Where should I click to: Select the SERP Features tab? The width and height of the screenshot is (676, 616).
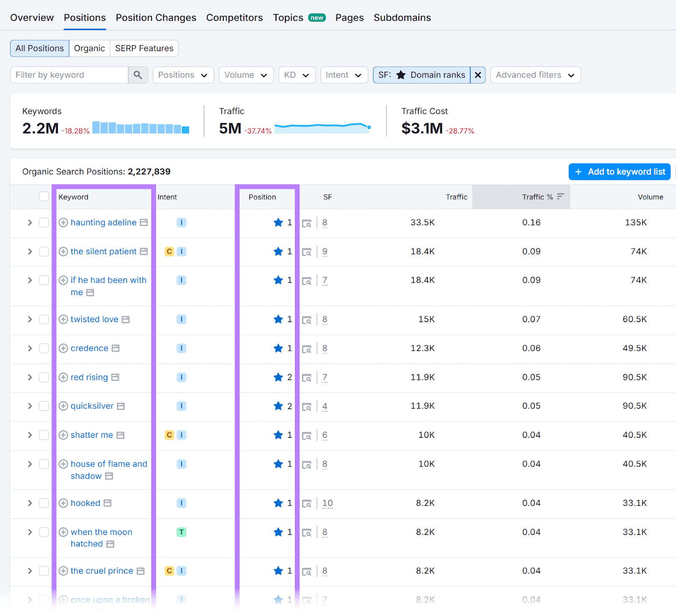click(x=144, y=49)
